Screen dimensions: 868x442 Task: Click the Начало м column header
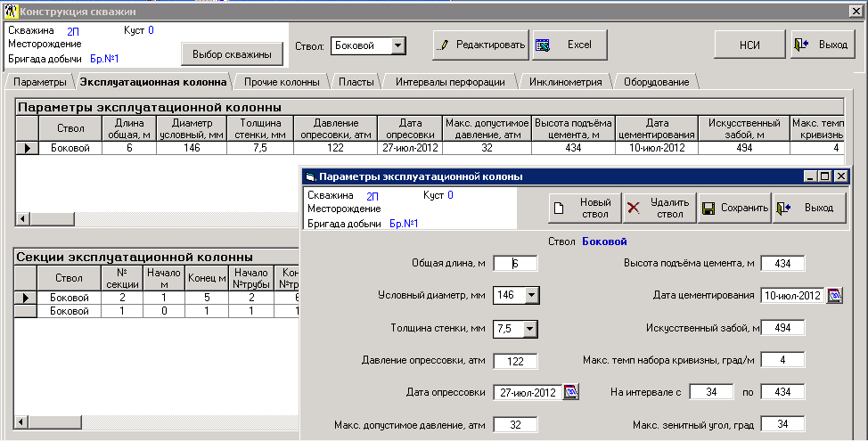164,278
